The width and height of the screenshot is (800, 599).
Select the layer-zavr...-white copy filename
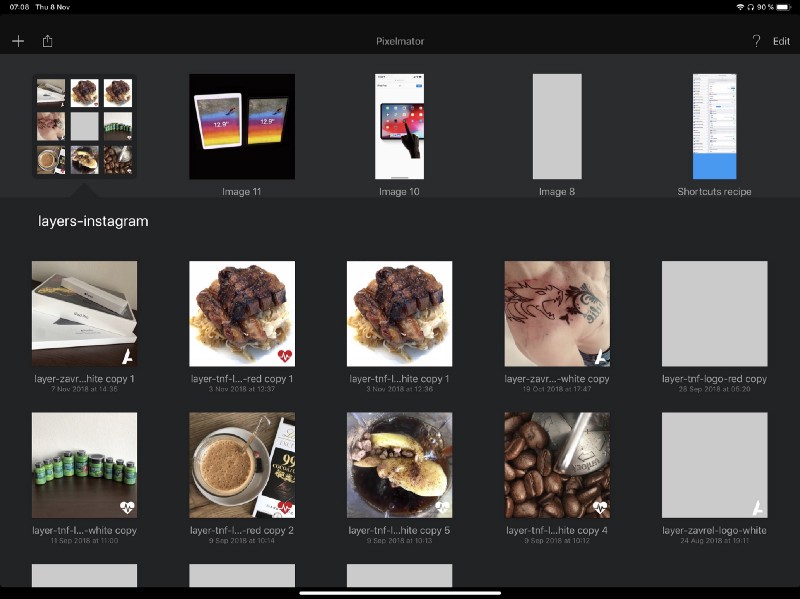pos(557,379)
